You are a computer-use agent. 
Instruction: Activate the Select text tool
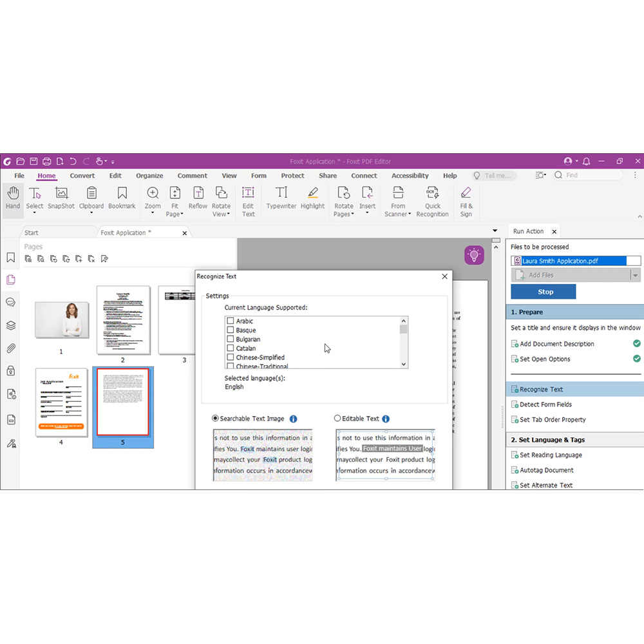coord(35,200)
